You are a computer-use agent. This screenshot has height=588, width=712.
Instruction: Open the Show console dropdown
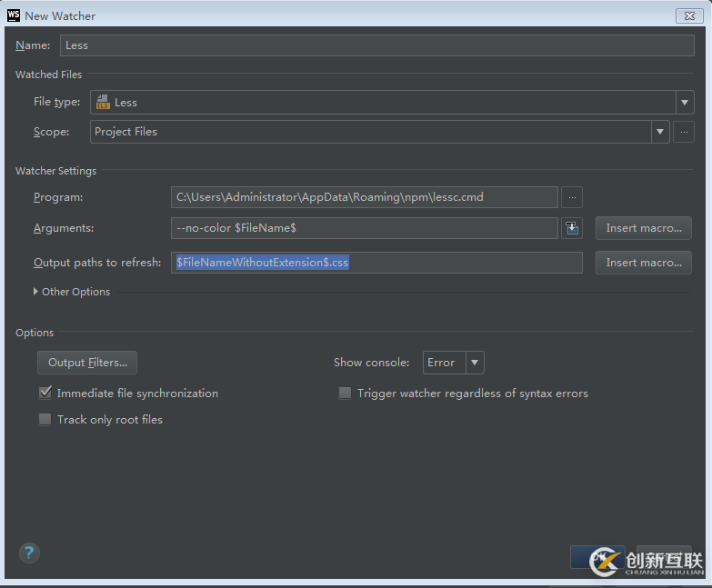(x=475, y=363)
